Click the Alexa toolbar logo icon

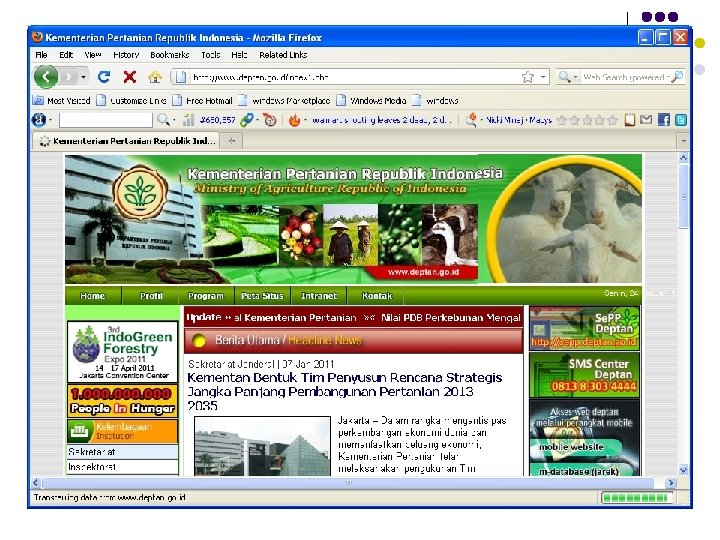click(x=39, y=120)
